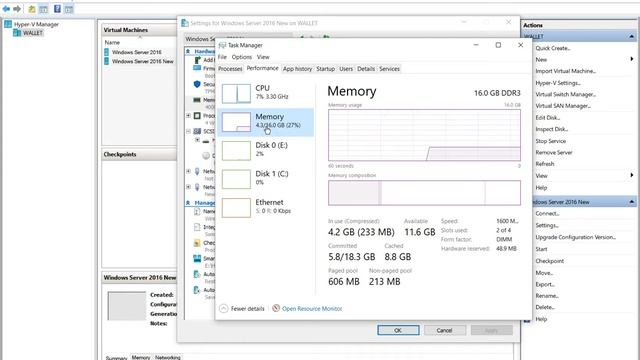This screenshot has width=640, height=360.
Task: Open the View menu in Task Manager
Action: 263,57
